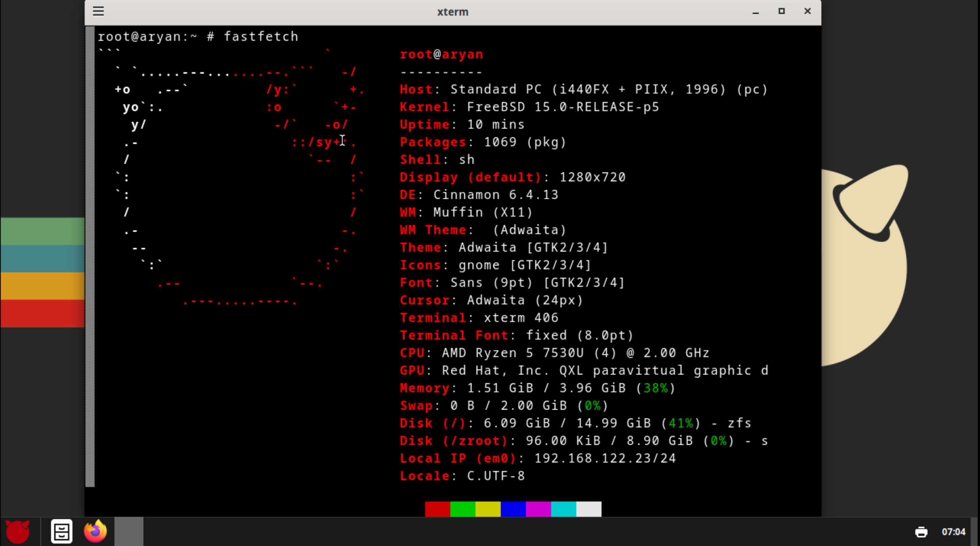Launch the file manager from taskbar
The width and height of the screenshot is (980, 546).
61,531
